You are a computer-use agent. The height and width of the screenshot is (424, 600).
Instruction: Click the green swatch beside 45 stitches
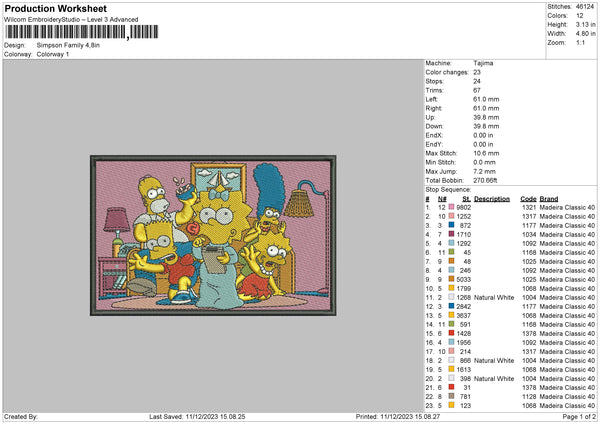[452, 252]
